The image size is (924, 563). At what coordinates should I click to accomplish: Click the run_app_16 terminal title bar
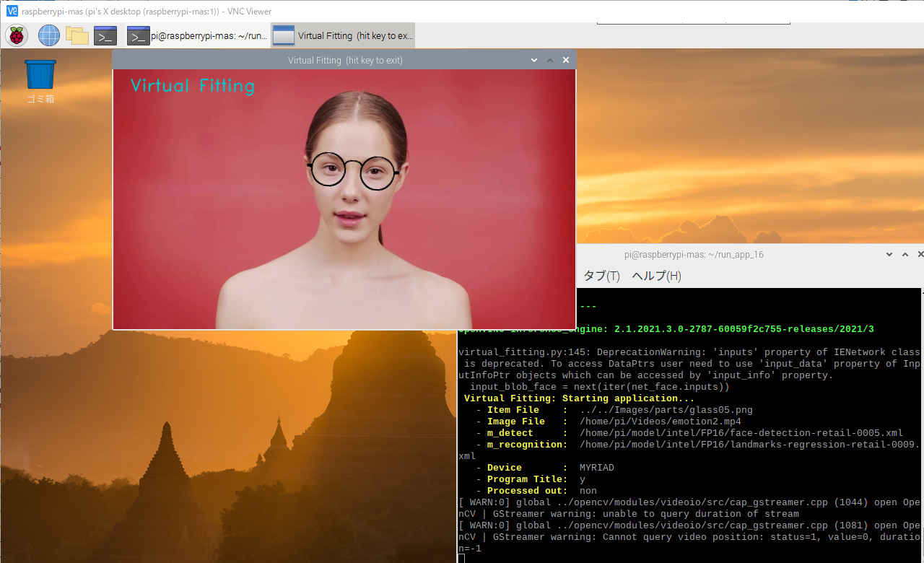click(693, 254)
